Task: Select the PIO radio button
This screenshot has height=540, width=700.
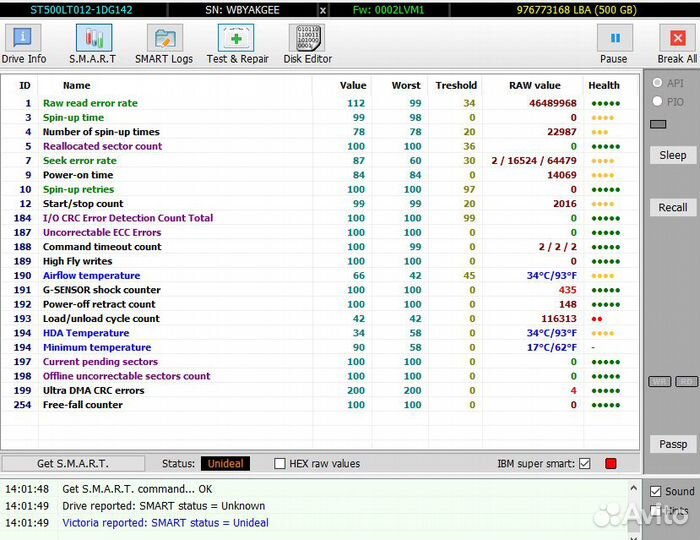Action: tap(658, 101)
